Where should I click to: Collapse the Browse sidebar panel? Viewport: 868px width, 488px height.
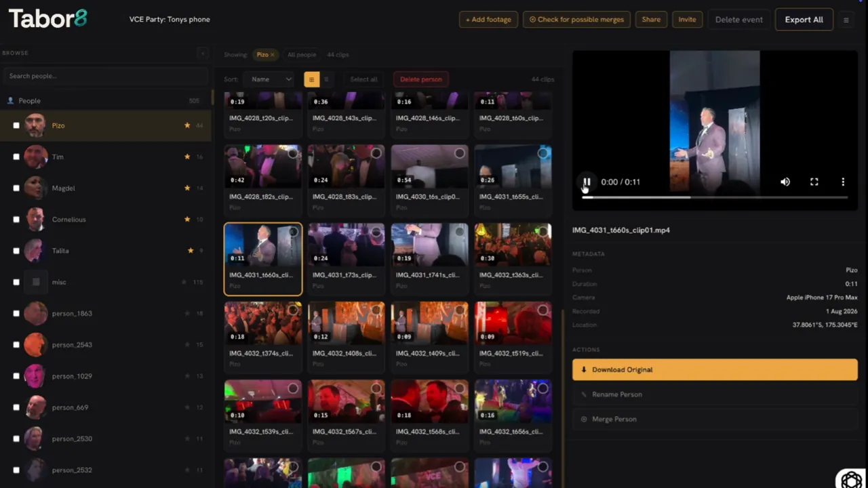[x=202, y=53]
